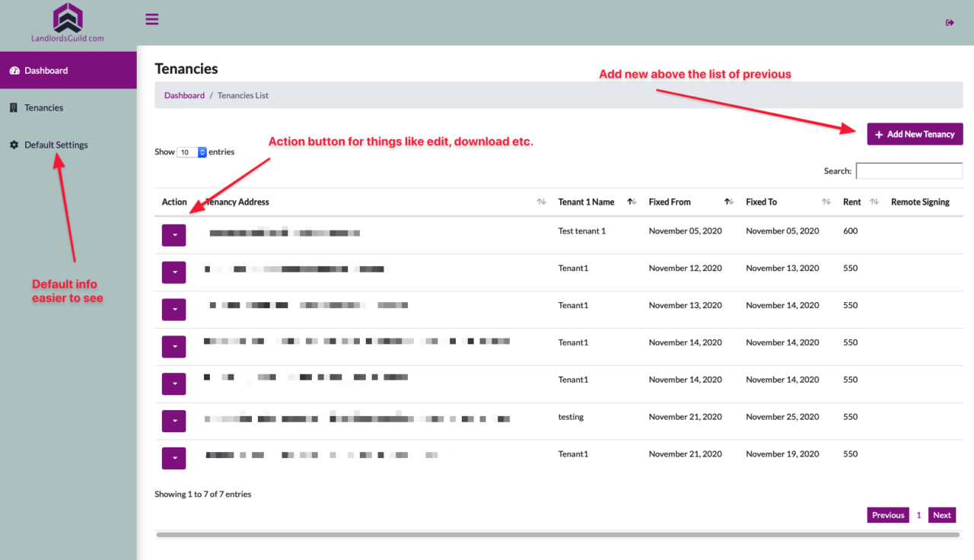Toggle sorting on the Fixed To column

coord(826,202)
